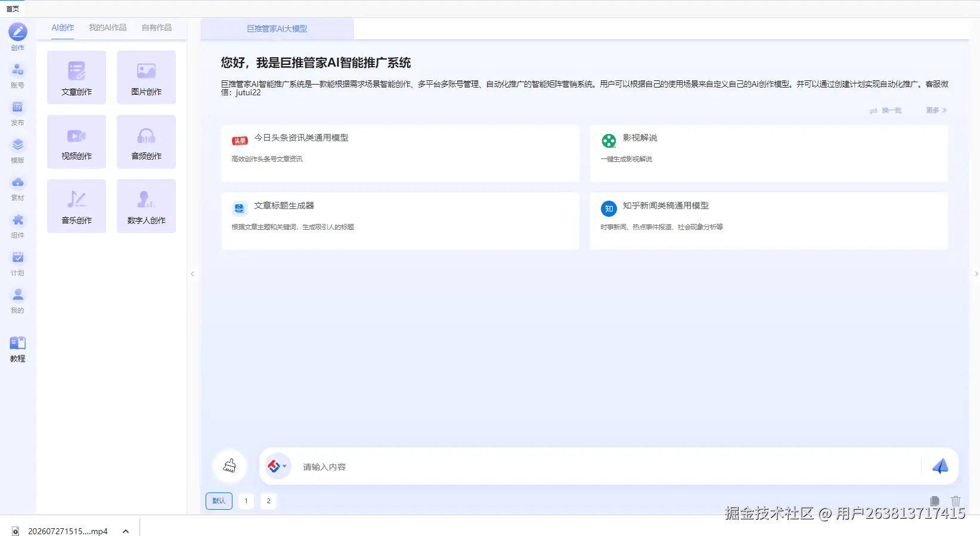Open the 我的 profile section

click(x=18, y=300)
